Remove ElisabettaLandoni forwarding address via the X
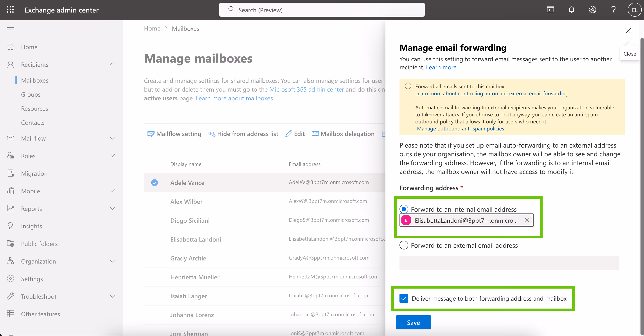The height and width of the screenshot is (336, 644). 527,220
